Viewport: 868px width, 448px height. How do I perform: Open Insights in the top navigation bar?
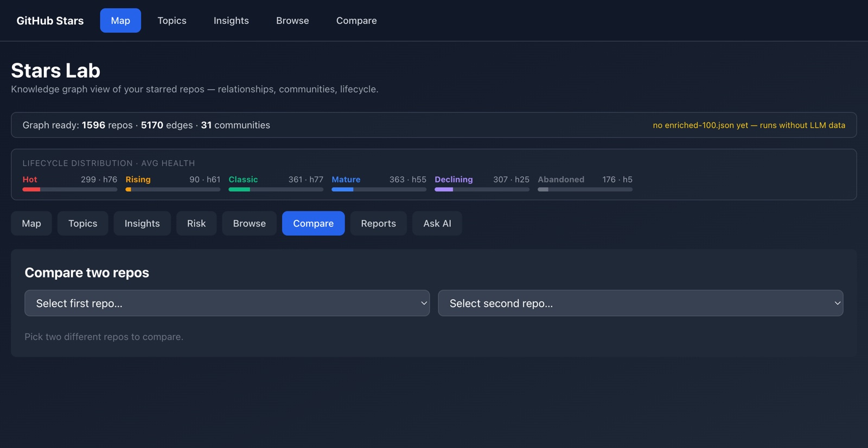231,21
